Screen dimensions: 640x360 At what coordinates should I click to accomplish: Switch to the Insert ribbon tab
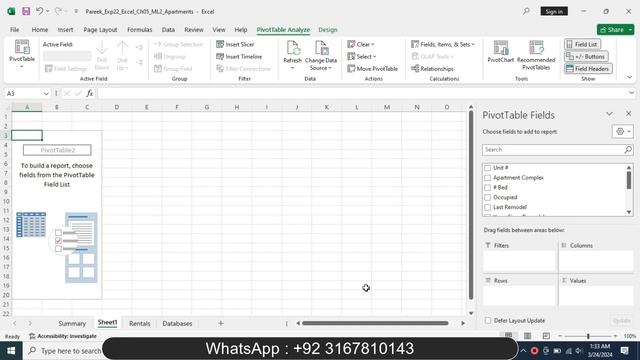coord(65,30)
